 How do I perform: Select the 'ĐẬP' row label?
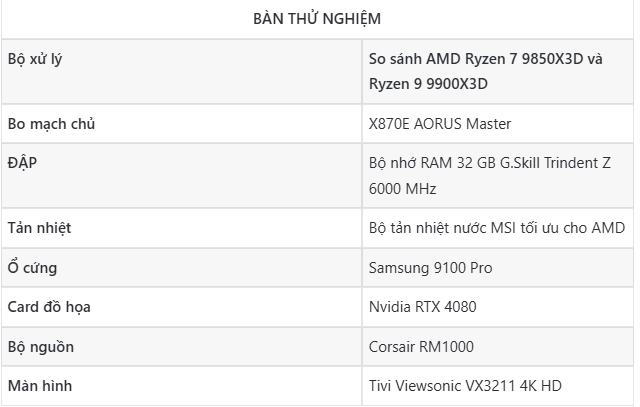[x=22, y=162]
